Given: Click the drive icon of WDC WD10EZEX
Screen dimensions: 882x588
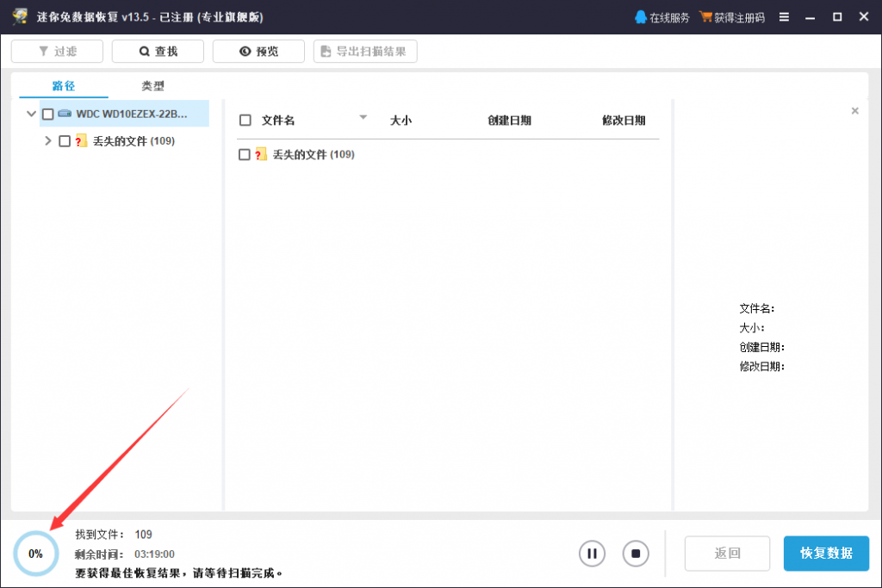Looking at the screenshot, I should pyautogui.click(x=65, y=114).
